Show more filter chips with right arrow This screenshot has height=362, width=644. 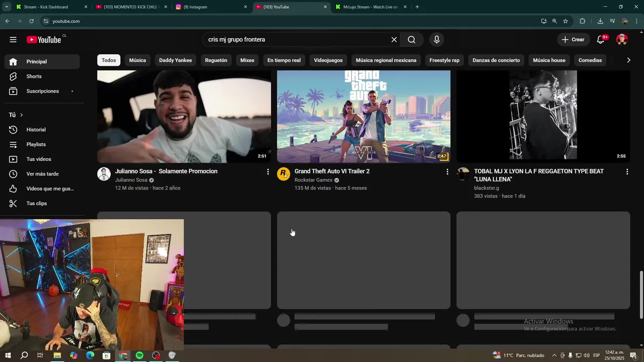pos(628,60)
